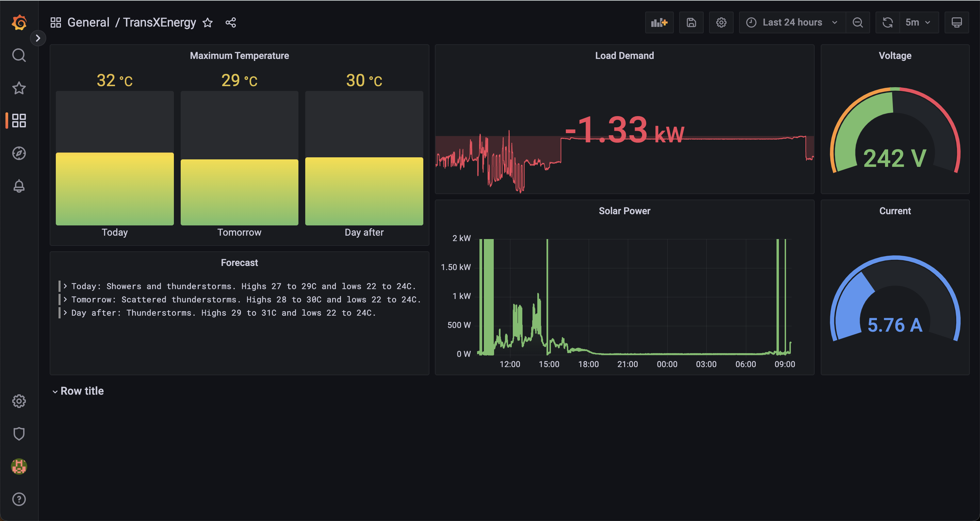Mark TransXEnergy dashboard as favorite

tap(207, 22)
